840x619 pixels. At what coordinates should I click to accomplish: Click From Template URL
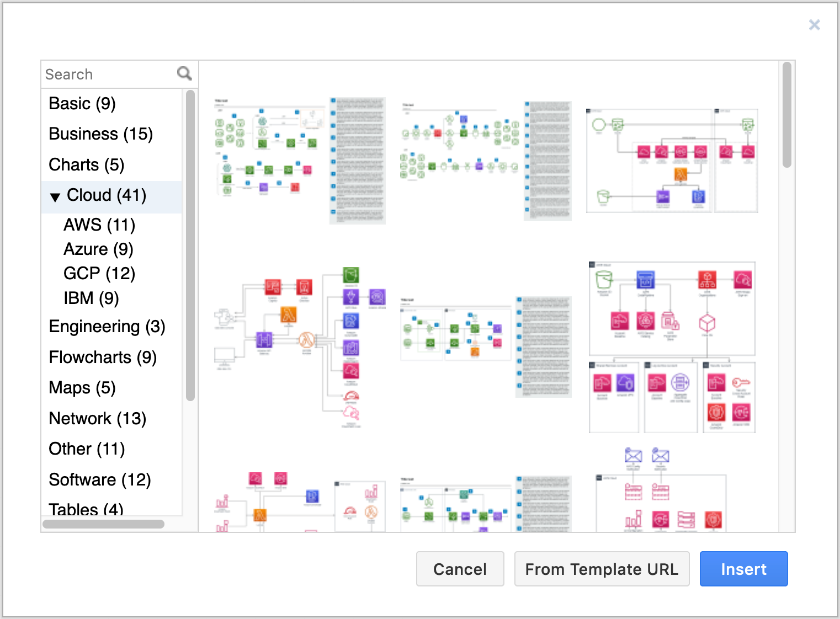click(602, 569)
